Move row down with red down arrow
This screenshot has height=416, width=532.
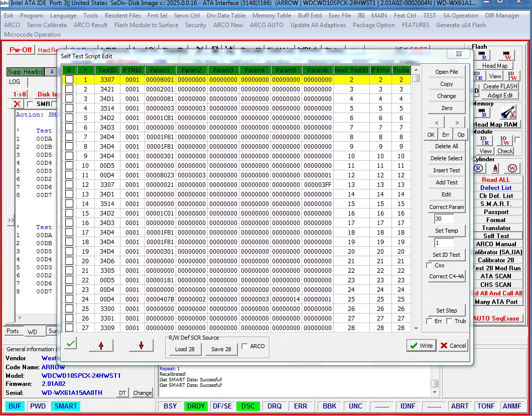pyautogui.click(x=141, y=345)
